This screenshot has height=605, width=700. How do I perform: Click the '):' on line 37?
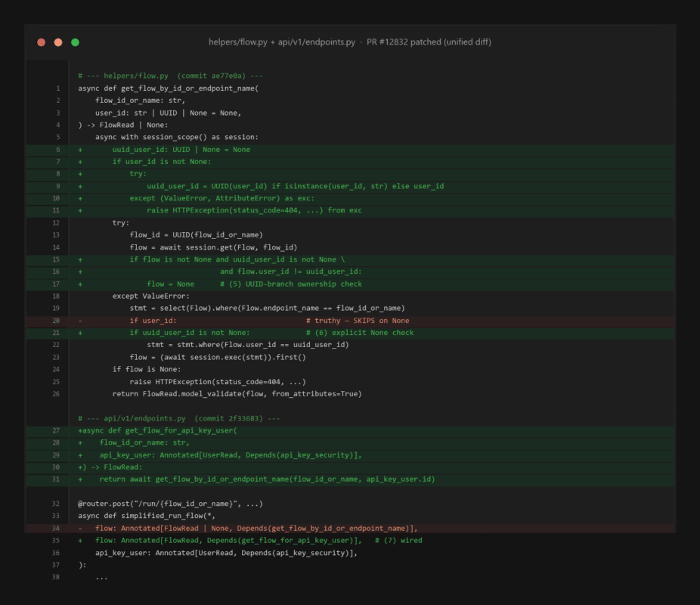[82, 565]
